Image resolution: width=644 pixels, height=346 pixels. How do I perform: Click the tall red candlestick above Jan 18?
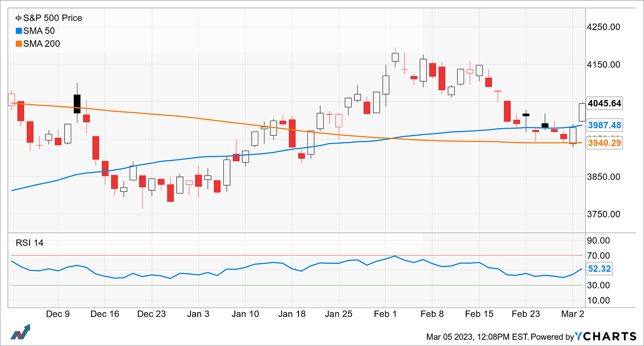coord(292,133)
